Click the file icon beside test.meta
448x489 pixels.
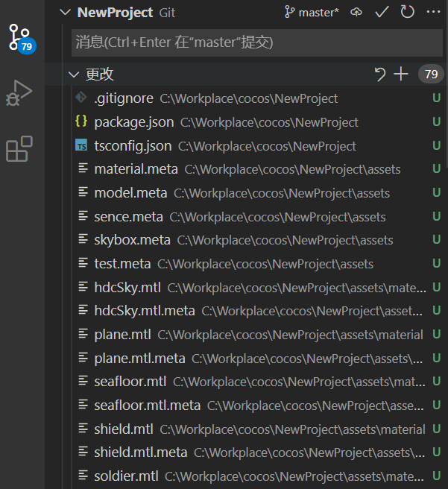[x=83, y=263]
